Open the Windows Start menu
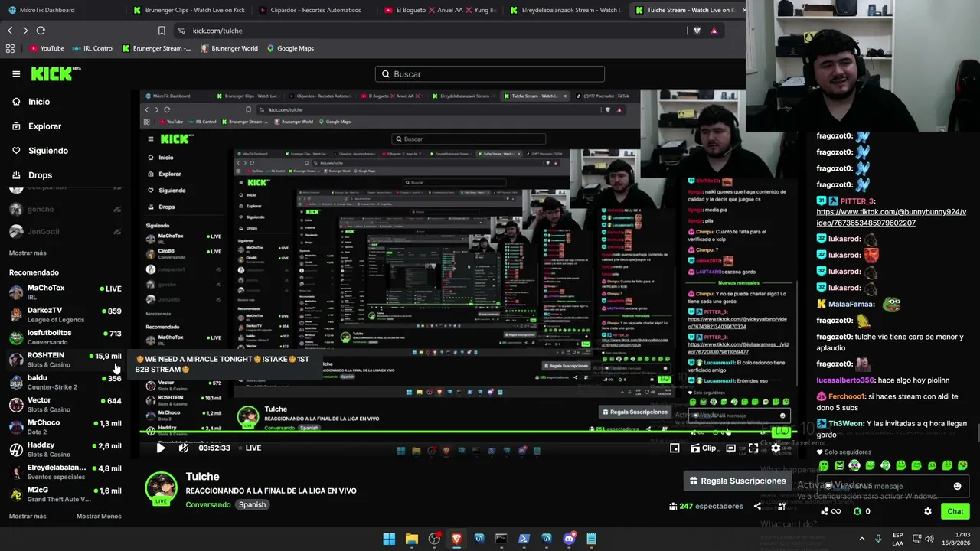 [x=389, y=539]
